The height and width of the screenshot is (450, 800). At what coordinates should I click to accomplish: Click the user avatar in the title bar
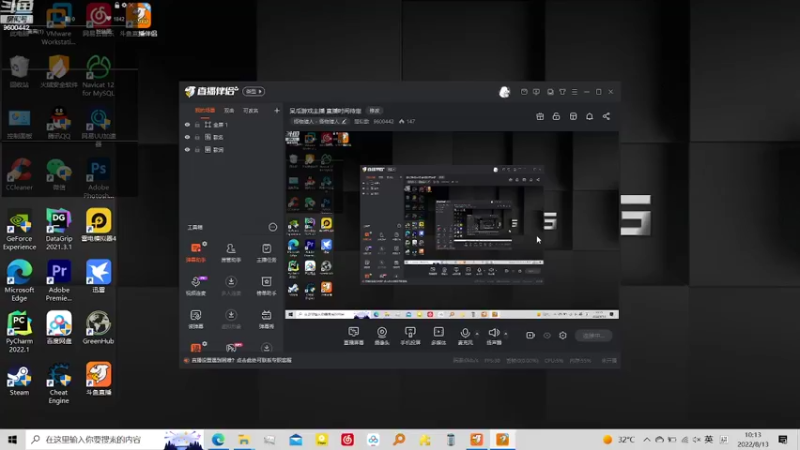pos(504,92)
